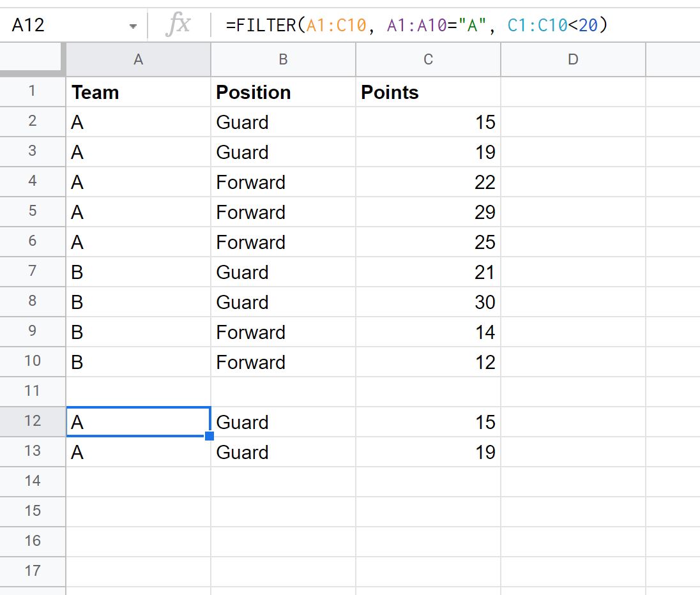Select the cell with value 30
The height and width of the screenshot is (595, 700).
(428, 302)
